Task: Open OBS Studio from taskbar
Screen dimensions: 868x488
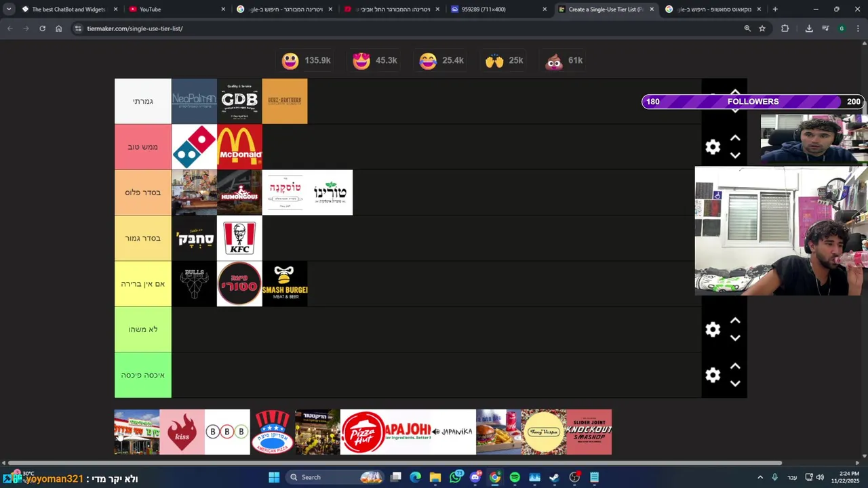Action: (574, 477)
